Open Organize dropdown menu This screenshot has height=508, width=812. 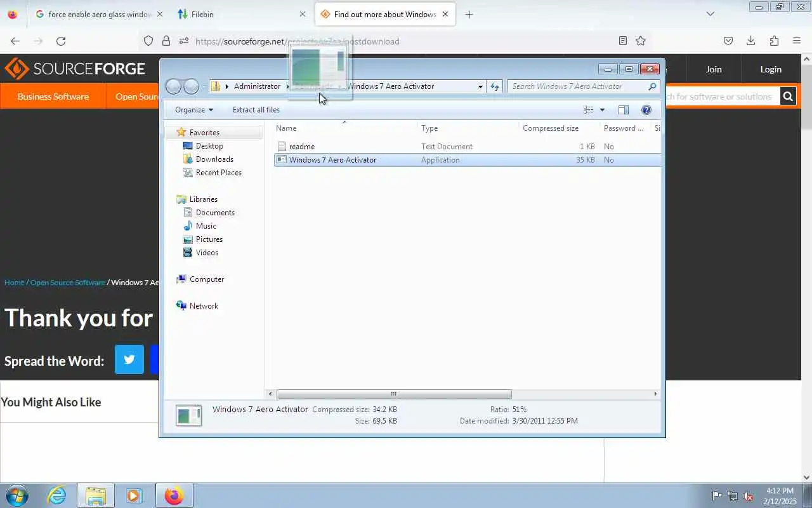click(x=194, y=110)
